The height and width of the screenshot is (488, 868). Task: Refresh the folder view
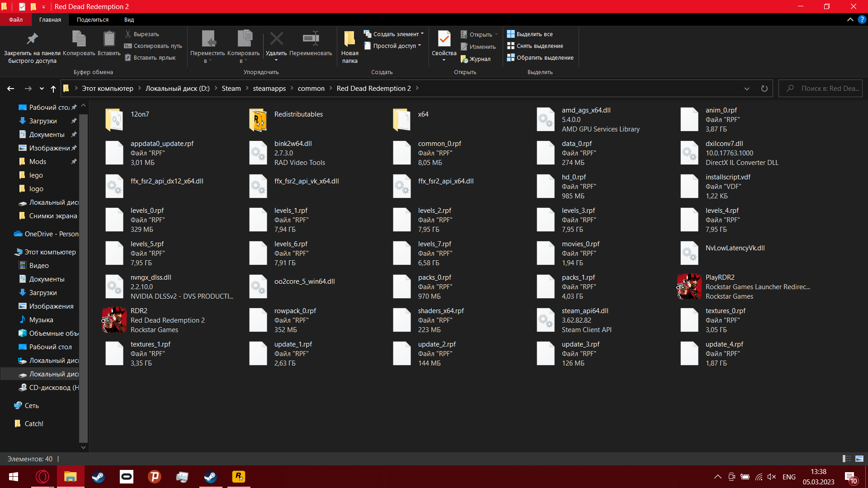[x=764, y=89]
